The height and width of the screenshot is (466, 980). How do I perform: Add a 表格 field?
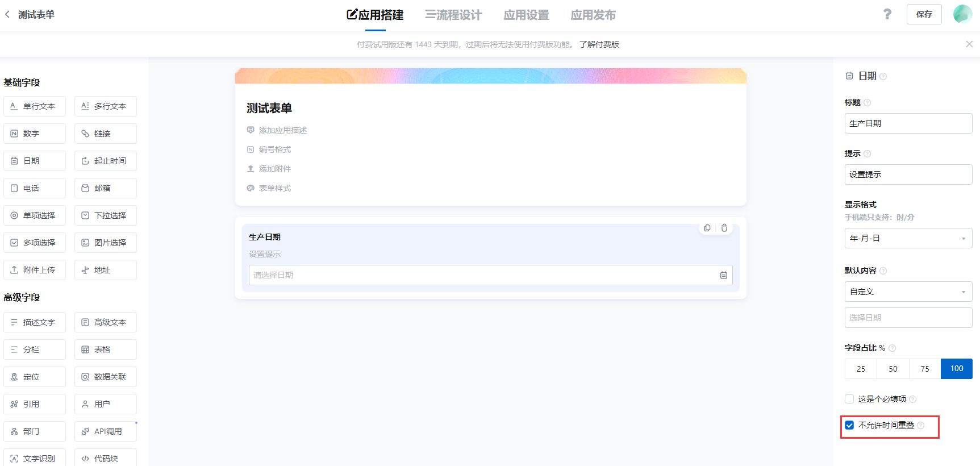106,349
